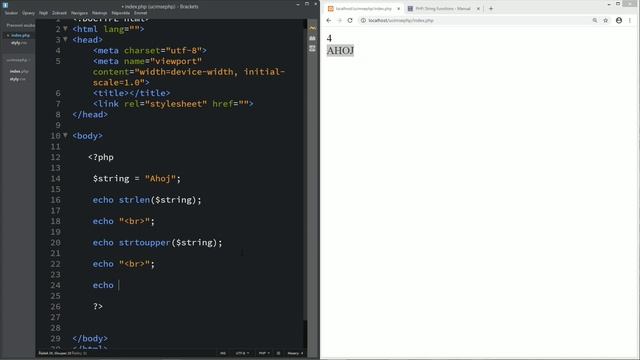Viewport: 640px width, 360px height.
Task: Click third icon in Brackets right toolbar
Action: pos(313,49)
